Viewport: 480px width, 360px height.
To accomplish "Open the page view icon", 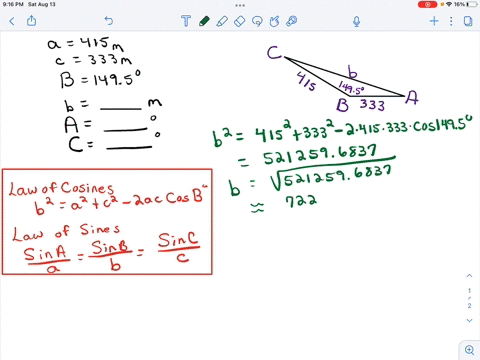I will click(x=468, y=21).
